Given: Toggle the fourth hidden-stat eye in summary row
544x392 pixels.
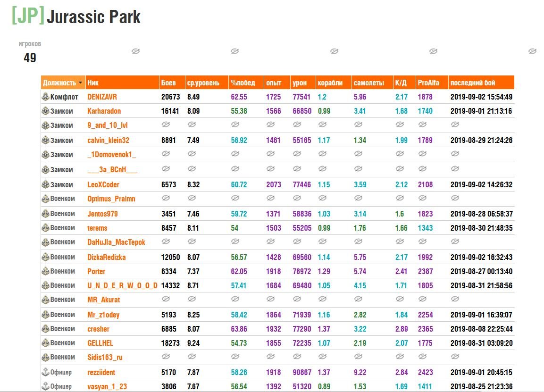Looking at the screenshot, I should (x=433, y=51).
